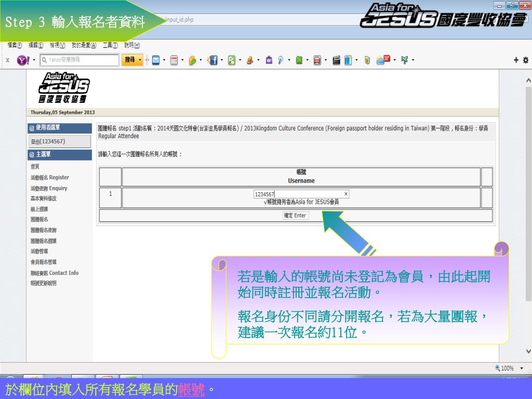This screenshot has height=399, width=532.
Task: Open the 工具(T) menu
Action: click(110, 46)
